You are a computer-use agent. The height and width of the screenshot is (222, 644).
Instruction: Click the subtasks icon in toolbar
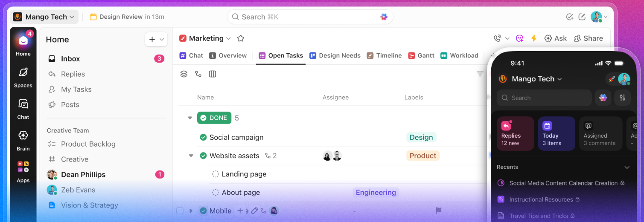(x=198, y=74)
